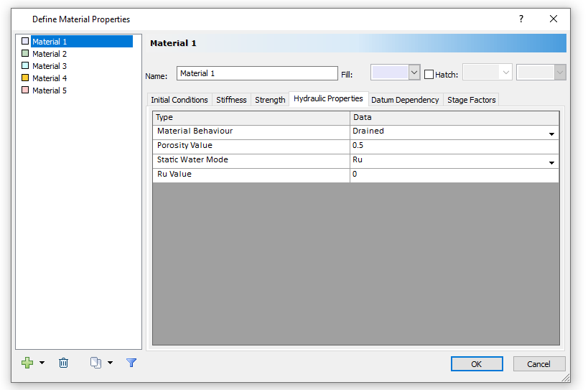Click the orange color icon for Material 4
588x390 pixels.
[x=25, y=78]
